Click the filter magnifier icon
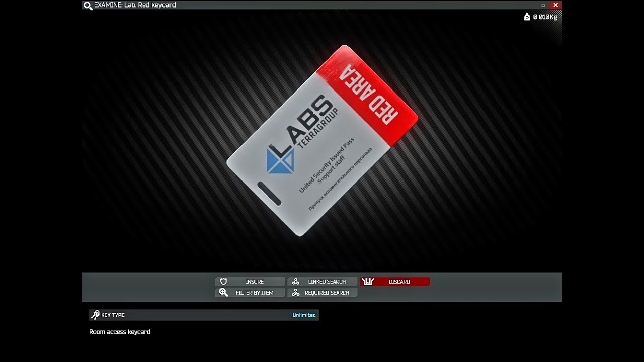 coord(224,293)
